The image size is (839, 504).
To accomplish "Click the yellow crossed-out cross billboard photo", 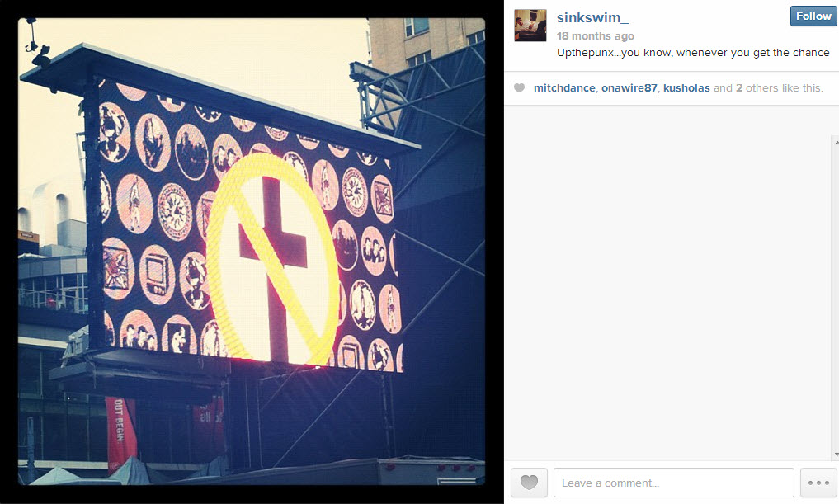I will (x=252, y=252).
